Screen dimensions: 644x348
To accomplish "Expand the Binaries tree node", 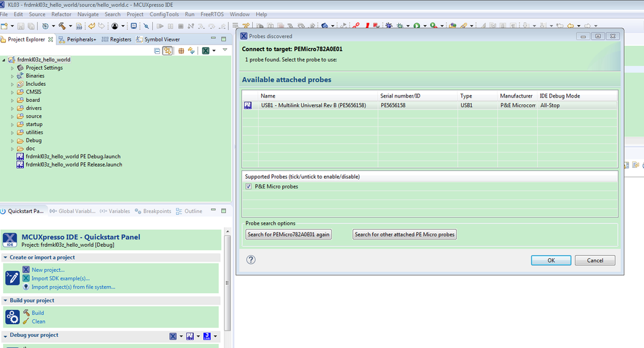I will [x=12, y=76].
